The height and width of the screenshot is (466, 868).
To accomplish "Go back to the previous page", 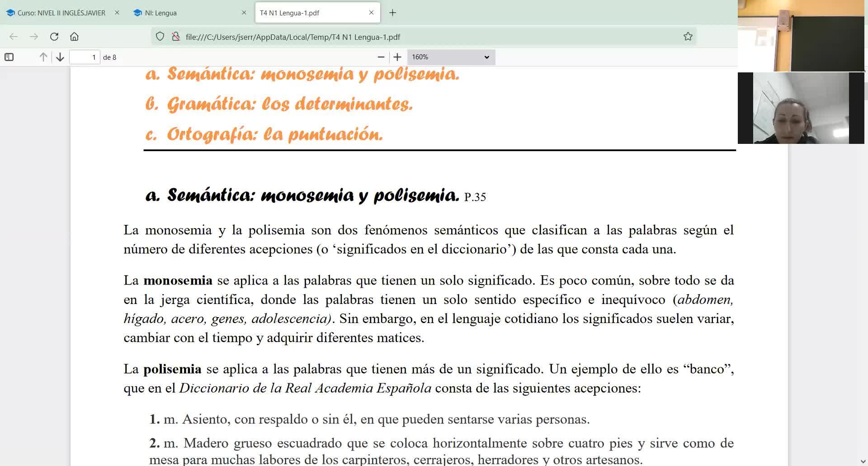I will 14,37.
